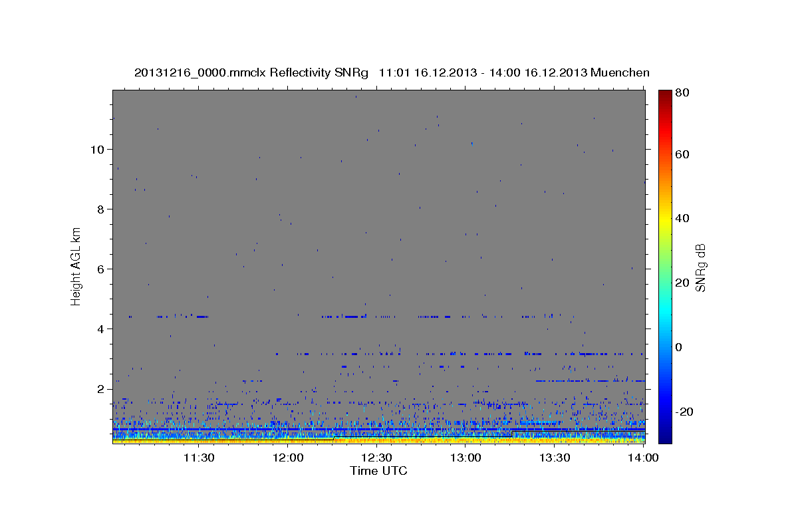The image size is (798, 532).
Task: Click the height tick label 10
Action: tap(97, 149)
